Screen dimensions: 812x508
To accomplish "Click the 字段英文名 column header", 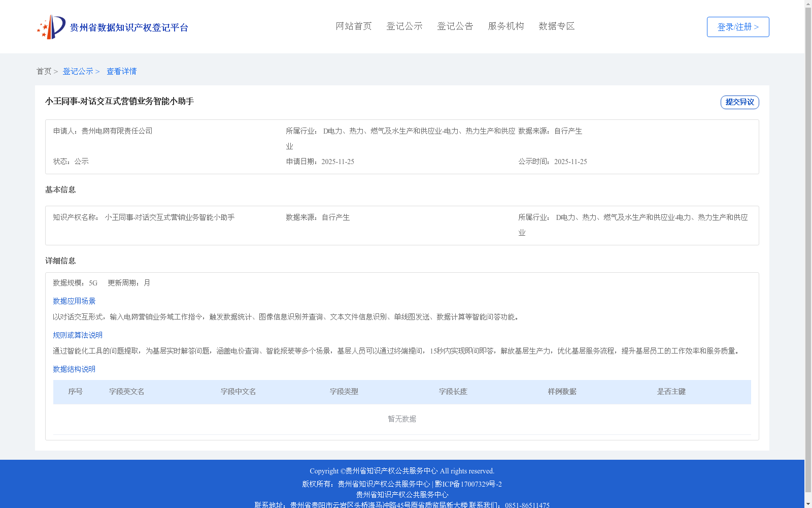I will [127, 392].
